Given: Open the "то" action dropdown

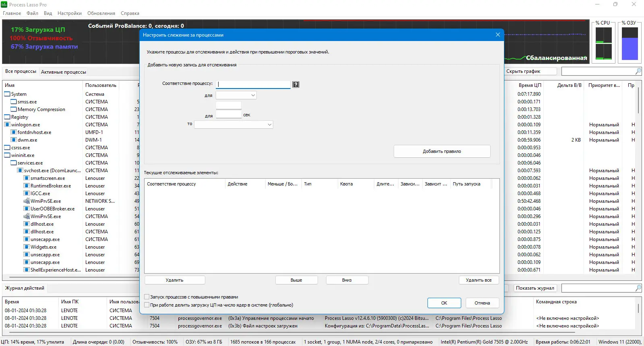Looking at the screenshot, I should coord(233,125).
